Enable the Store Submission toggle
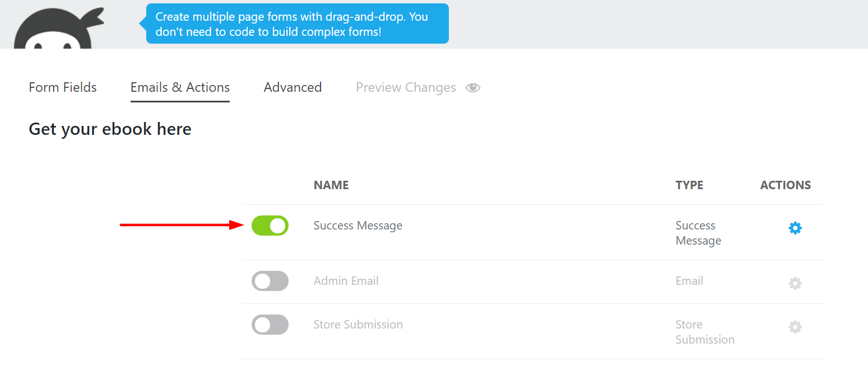 tap(270, 325)
